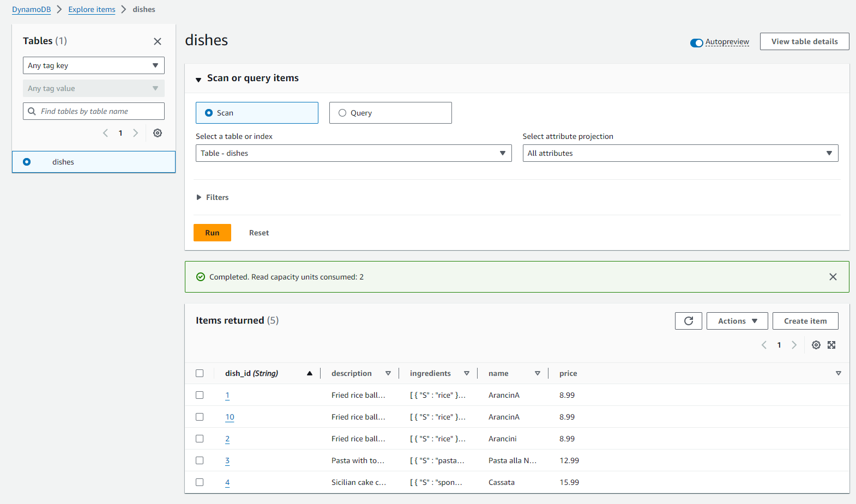Click the 12.99 price cell
The image size is (856, 504).
(569, 460)
